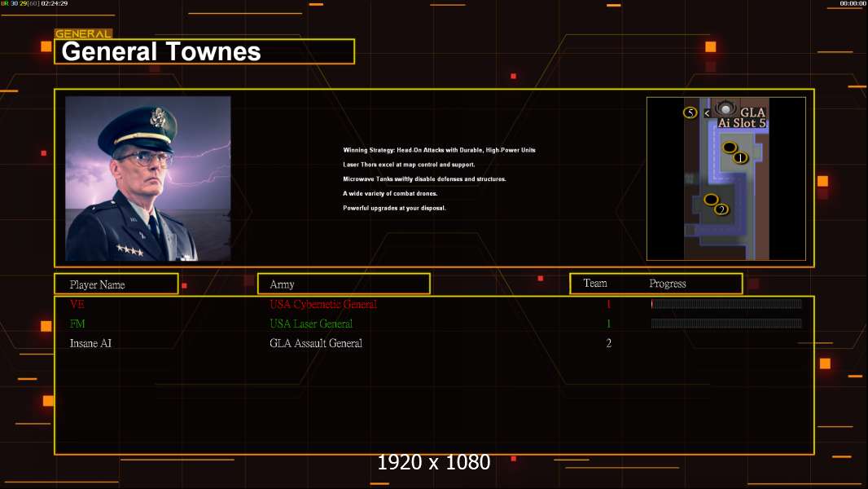Click the Powerful upgrades description line
This screenshot has height=489, width=868.
pos(394,208)
